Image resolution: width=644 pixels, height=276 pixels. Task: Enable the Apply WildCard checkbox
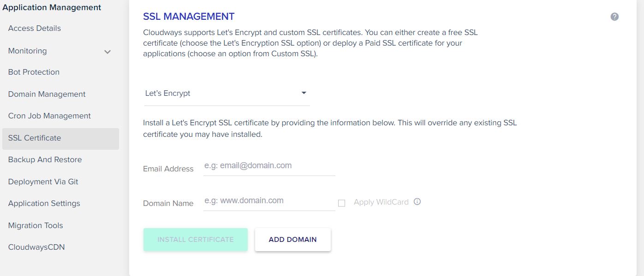(x=341, y=203)
